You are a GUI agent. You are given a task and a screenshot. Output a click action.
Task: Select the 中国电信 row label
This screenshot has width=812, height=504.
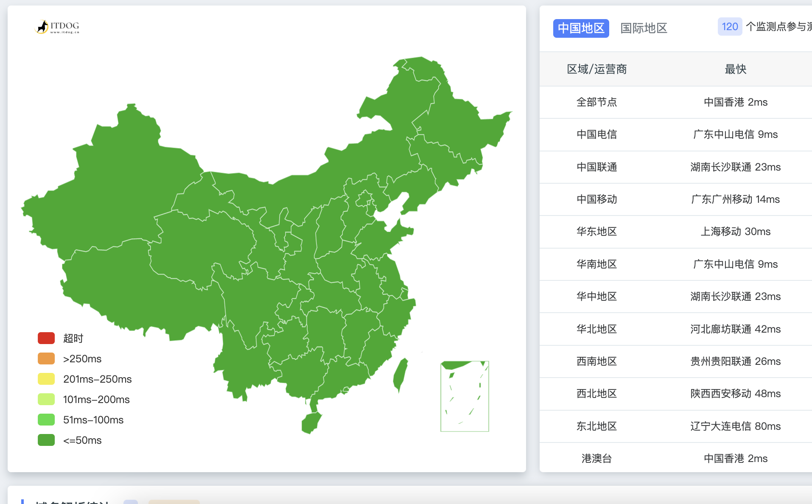pyautogui.click(x=596, y=134)
